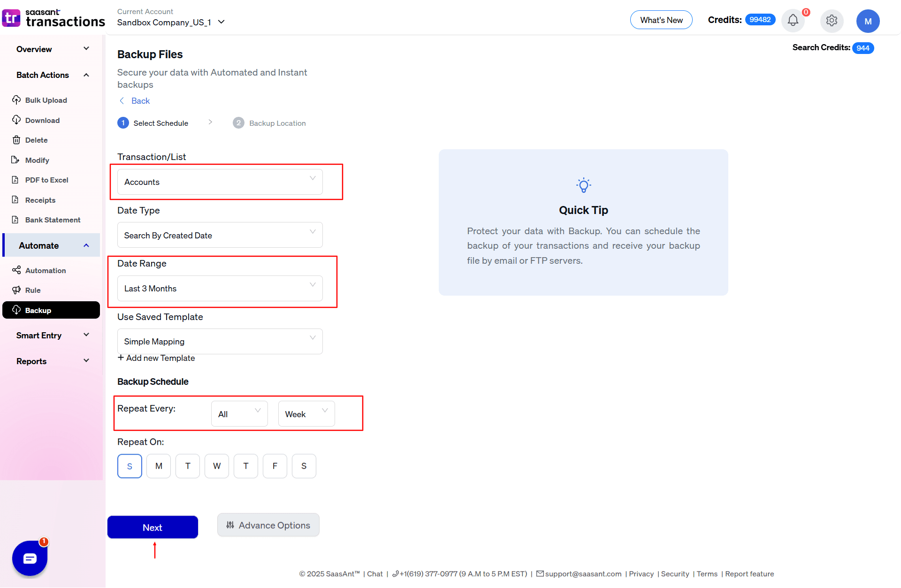
Task: Open the Terms footer link
Action: (x=707, y=573)
